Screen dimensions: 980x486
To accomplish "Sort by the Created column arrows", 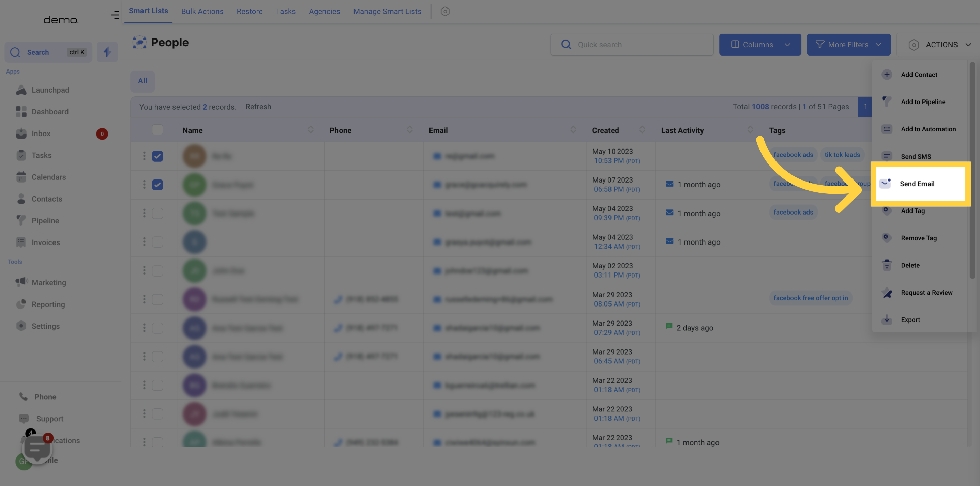I will coord(642,130).
